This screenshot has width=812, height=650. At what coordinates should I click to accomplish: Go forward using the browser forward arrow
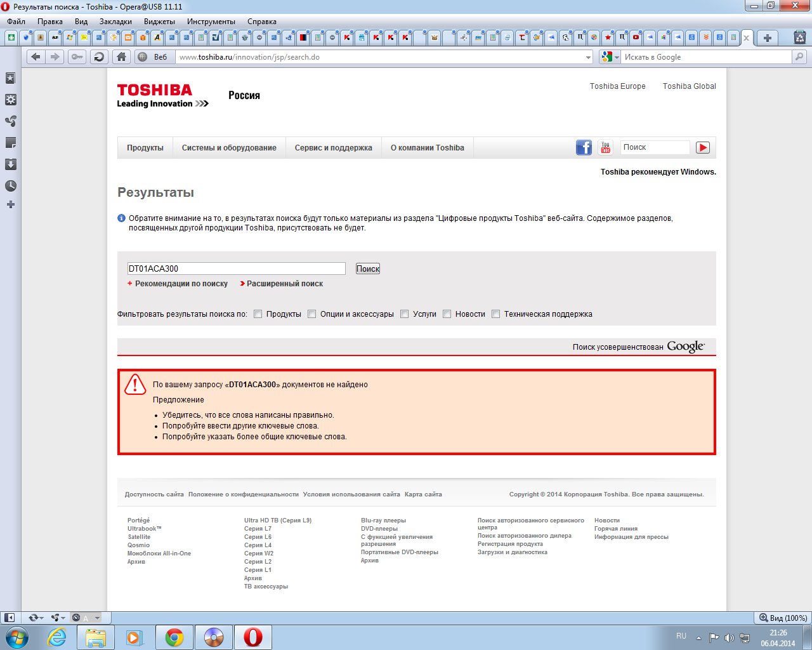coord(55,57)
